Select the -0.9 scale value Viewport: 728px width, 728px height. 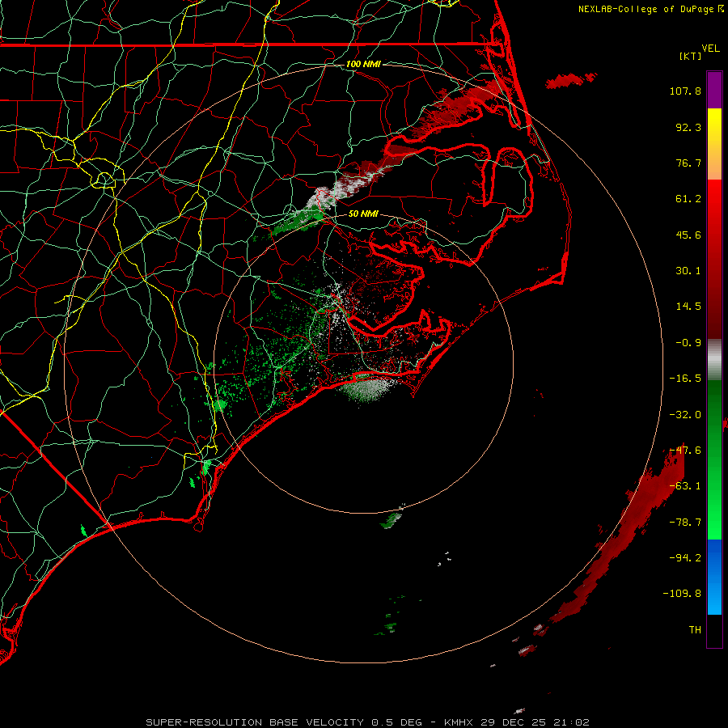point(688,343)
